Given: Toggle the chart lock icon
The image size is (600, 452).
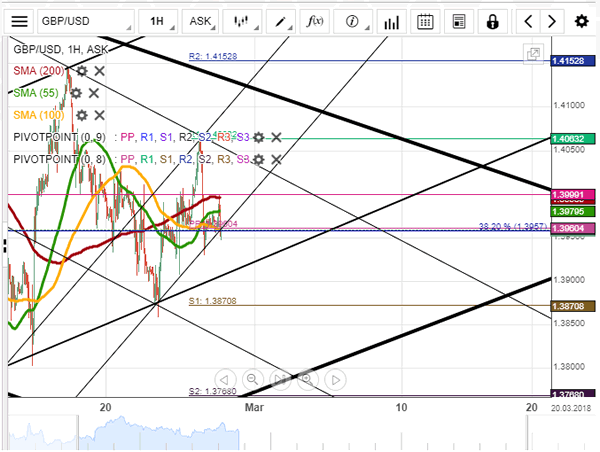Looking at the screenshot, I should pos(492,21).
